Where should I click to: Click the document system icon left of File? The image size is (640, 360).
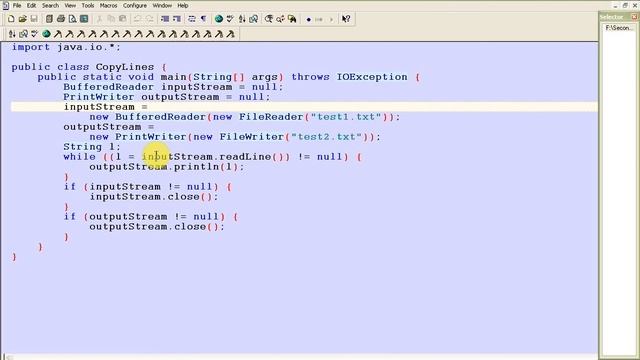coord(5,6)
